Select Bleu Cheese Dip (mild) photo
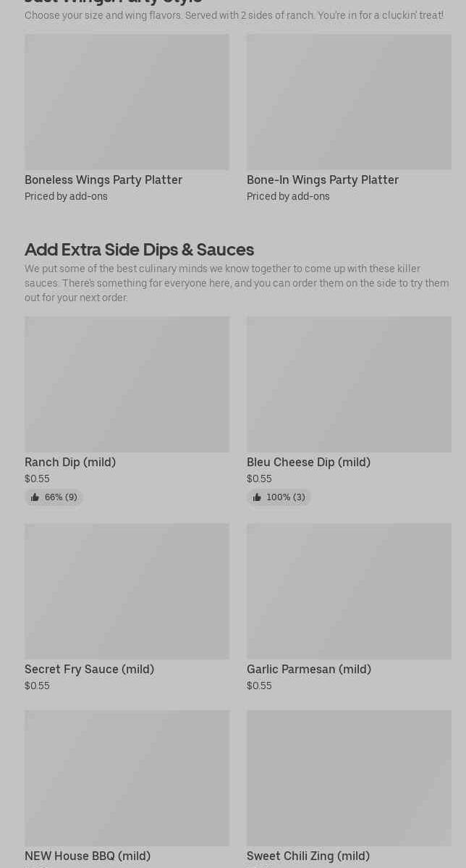 point(349,384)
